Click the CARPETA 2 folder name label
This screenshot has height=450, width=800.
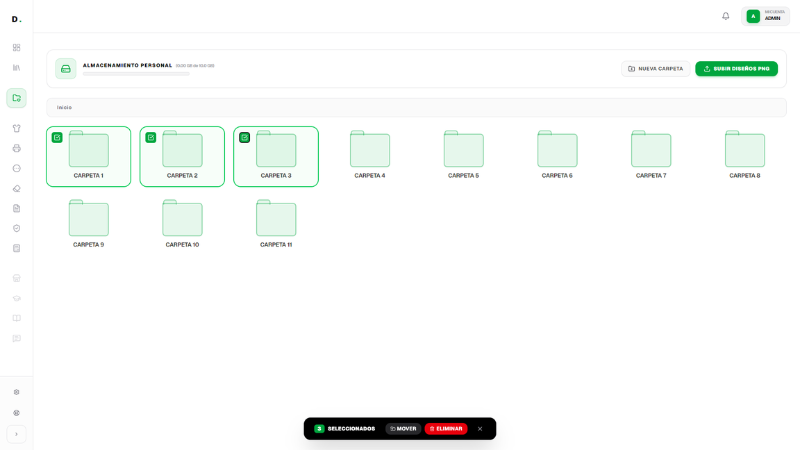(182, 176)
